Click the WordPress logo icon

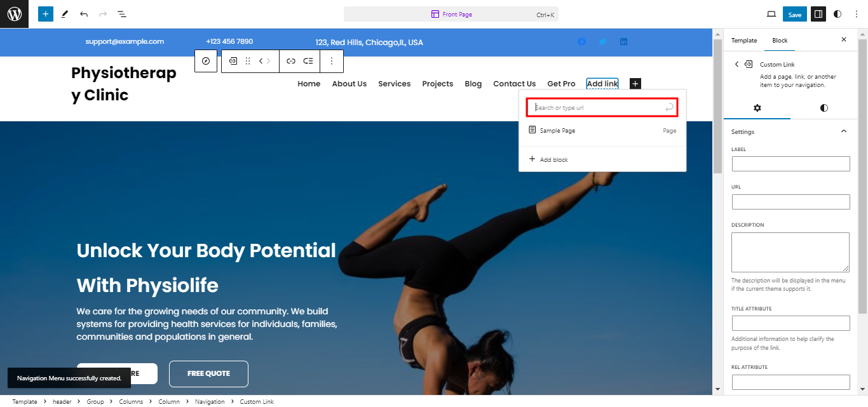pyautogui.click(x=14, y=14)
